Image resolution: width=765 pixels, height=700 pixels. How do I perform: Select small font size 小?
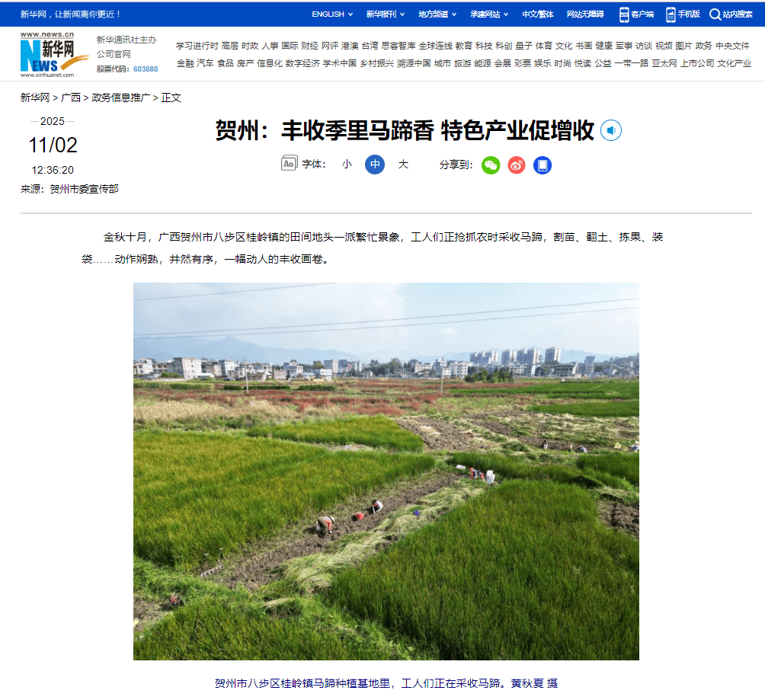coord(347,164)
